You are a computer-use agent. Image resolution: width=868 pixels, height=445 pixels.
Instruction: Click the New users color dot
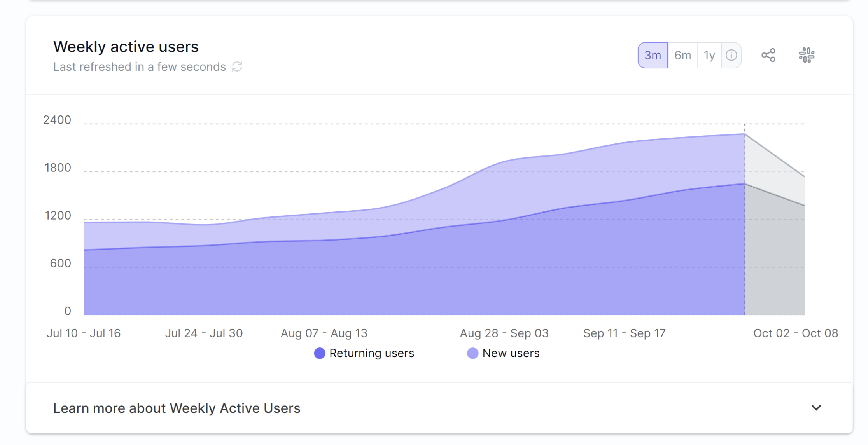(x=472, y=353)
